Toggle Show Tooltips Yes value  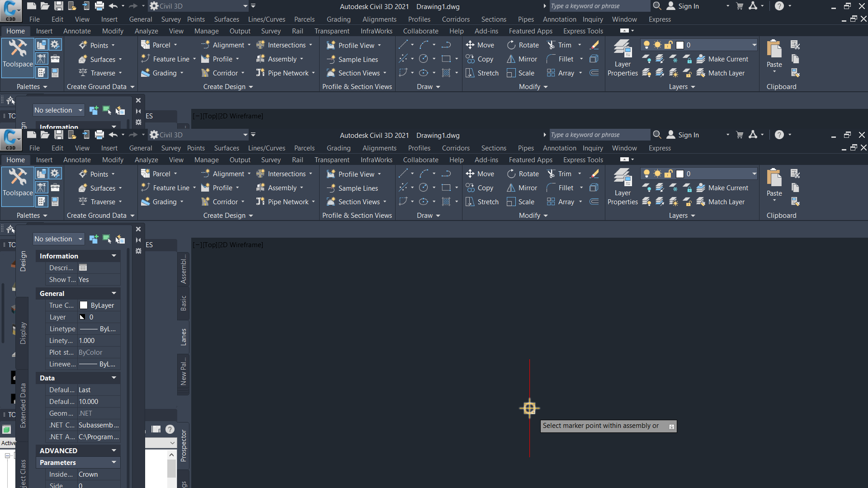pyautogui.click(x=99, y=280)
